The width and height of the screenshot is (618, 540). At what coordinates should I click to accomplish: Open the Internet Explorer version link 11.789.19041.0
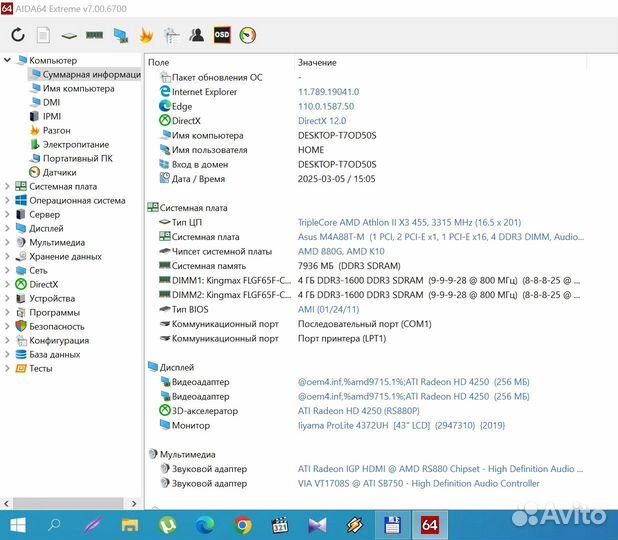coord(328,92)
